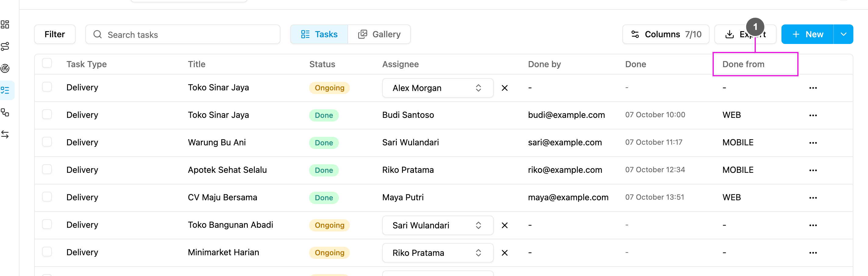Switch to the Gallery view tab
The width and height of the screenshot is (868, 276).
click(x=379, y=34)
